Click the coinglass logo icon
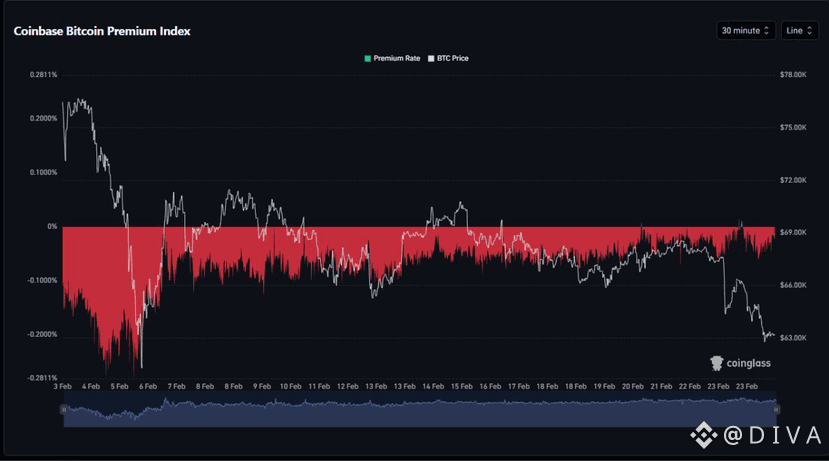 tap(716, 363)
